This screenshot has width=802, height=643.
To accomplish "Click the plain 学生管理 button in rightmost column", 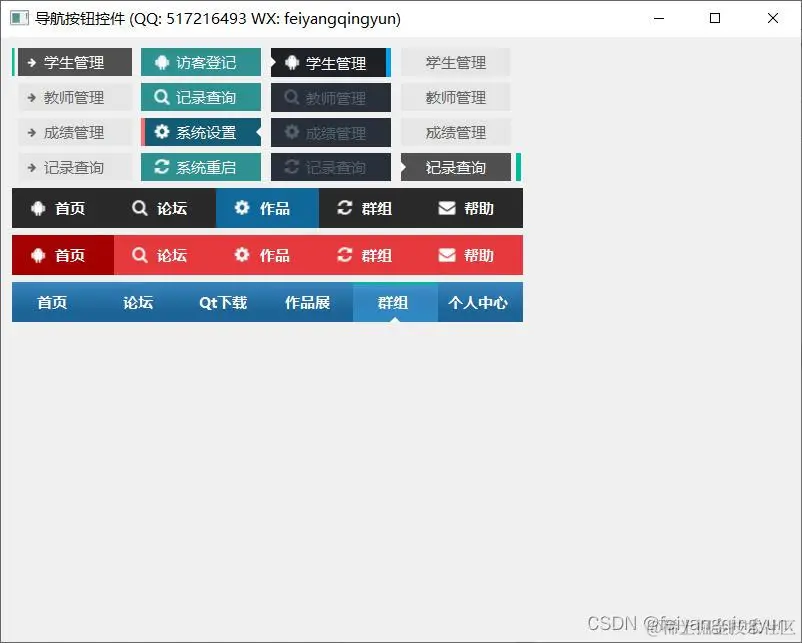I will 456,62.
